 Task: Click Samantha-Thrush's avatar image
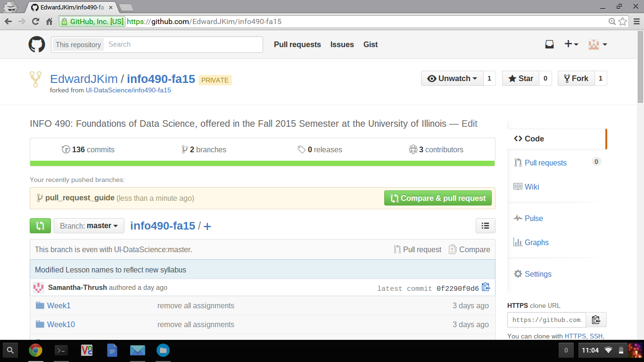coord(39,288)
